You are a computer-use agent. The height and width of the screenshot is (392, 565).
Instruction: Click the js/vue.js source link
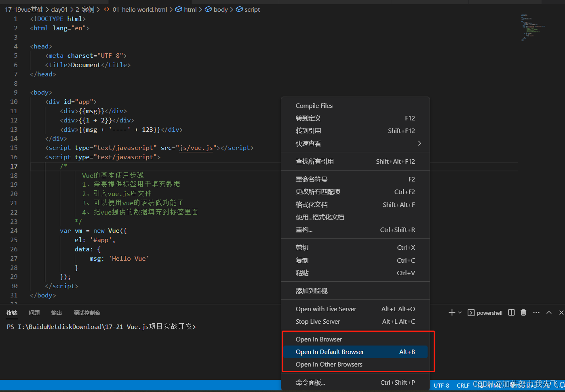pos(196,148)
